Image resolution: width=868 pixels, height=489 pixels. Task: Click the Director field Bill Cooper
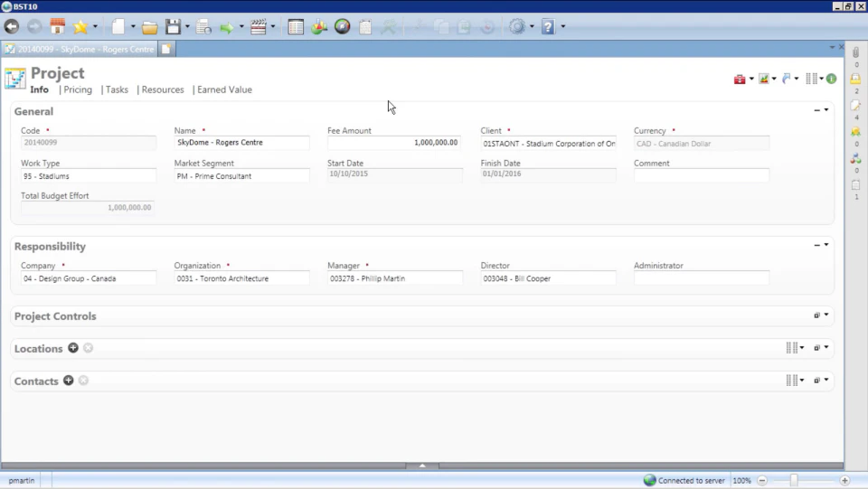[x=548, y=278]
